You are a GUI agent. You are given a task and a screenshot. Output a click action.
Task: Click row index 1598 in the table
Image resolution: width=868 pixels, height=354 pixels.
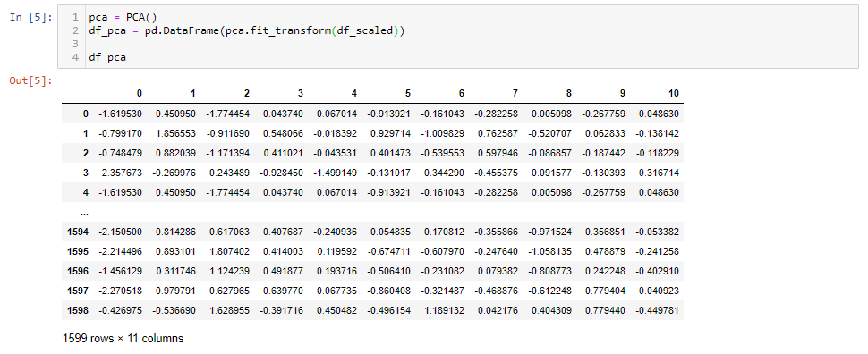[78, 310]
